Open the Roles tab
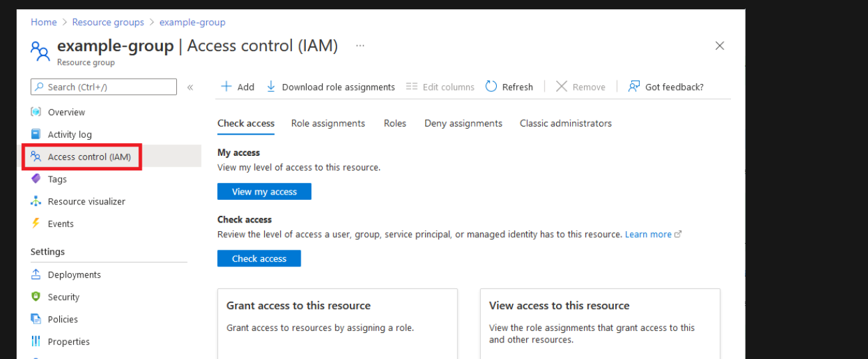This screenshot has height=359, width=868. pyautogui.click(x=395, y=123)
